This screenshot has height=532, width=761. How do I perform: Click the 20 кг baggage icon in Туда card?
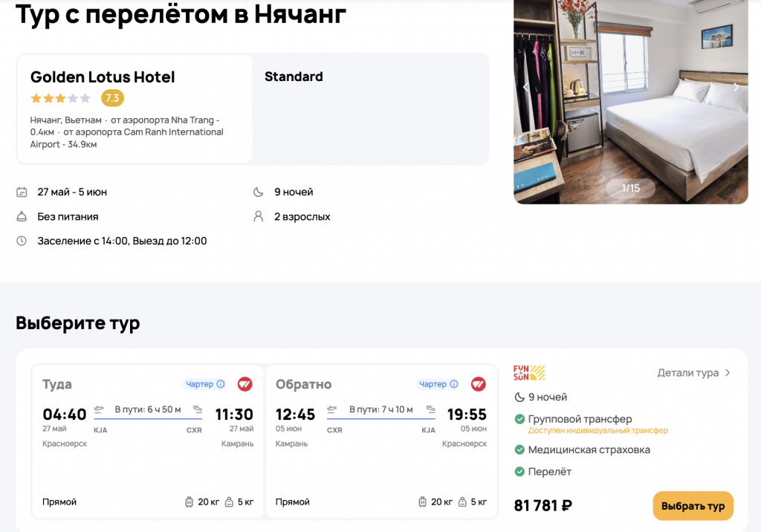coord(189,502)
